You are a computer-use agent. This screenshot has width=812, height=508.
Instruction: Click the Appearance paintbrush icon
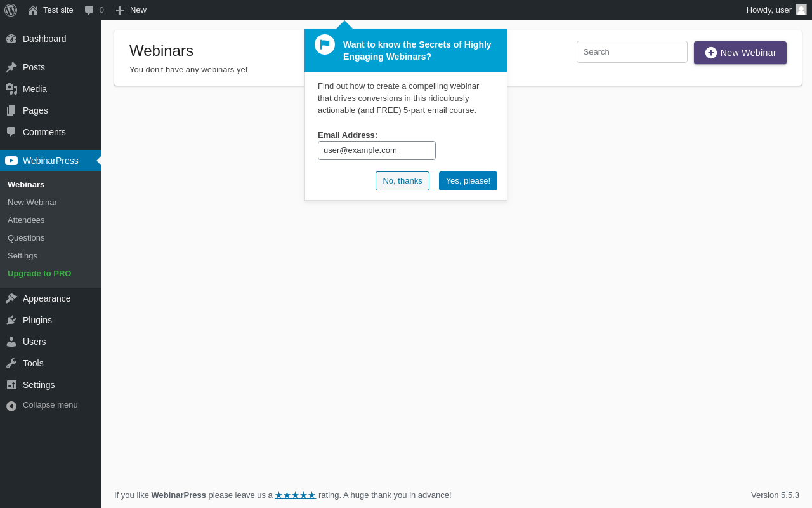tap(11, 298)
